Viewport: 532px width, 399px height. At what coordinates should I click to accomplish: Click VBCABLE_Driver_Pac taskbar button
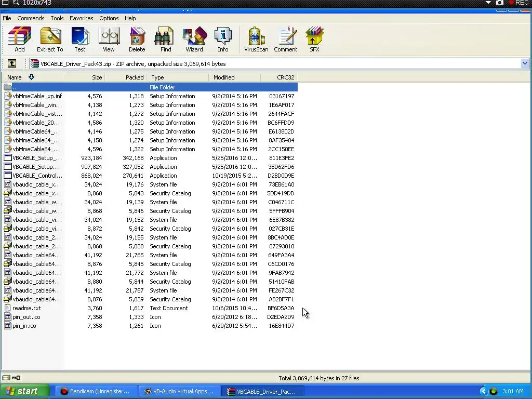pyautogui.click(x=262, y=391)
